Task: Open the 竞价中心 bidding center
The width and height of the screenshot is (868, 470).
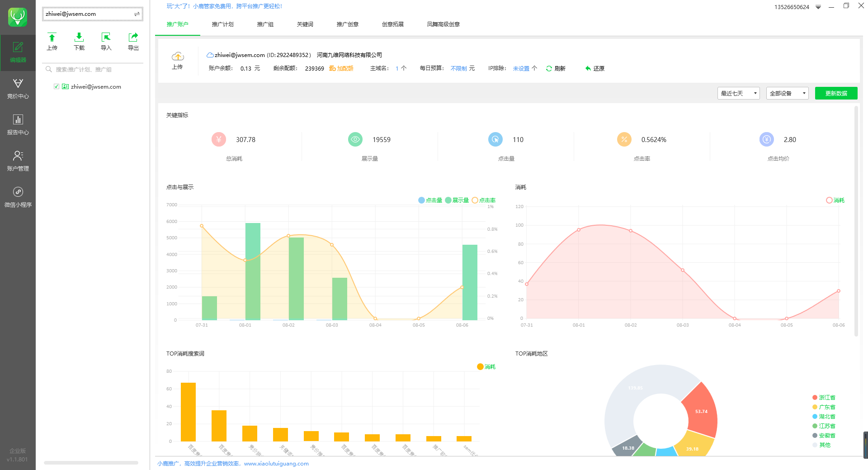Action: (x=18, y=89)
